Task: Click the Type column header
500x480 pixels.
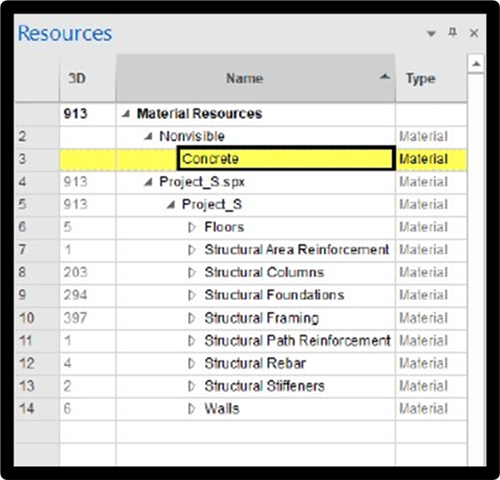Action: tap(431, 78)
